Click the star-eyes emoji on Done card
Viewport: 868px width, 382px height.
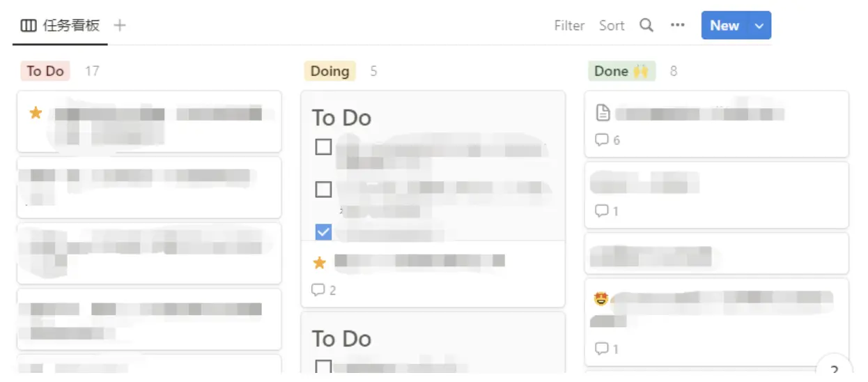(601, 299)
